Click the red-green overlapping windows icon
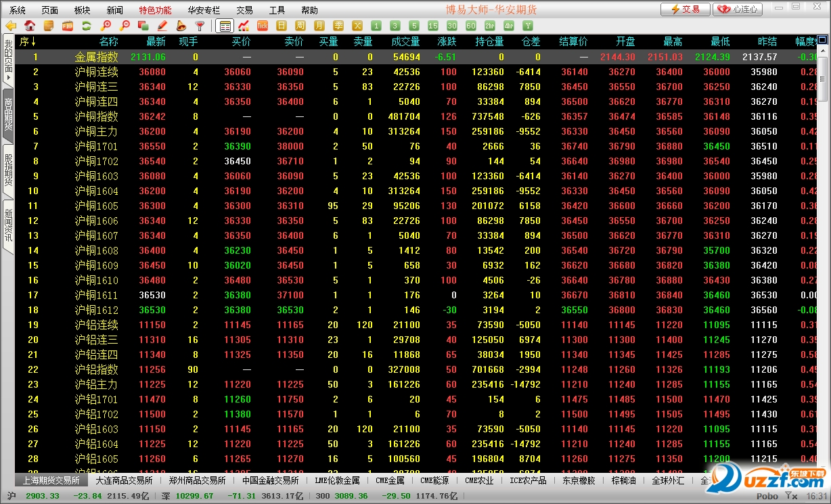831x504 pixels. [143, 26]
